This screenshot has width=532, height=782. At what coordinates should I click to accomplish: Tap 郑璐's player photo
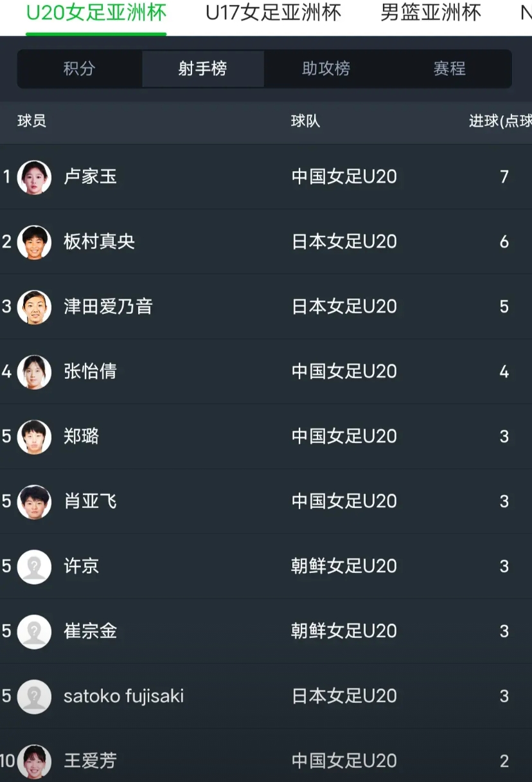(x=34, y=437)
